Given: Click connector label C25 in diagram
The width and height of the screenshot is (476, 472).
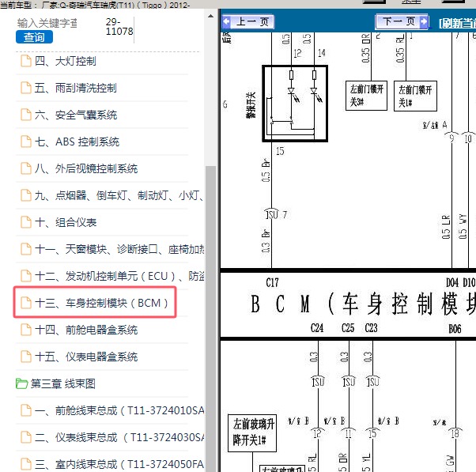Looking at the screenshot, I should [x=348, y=328].
